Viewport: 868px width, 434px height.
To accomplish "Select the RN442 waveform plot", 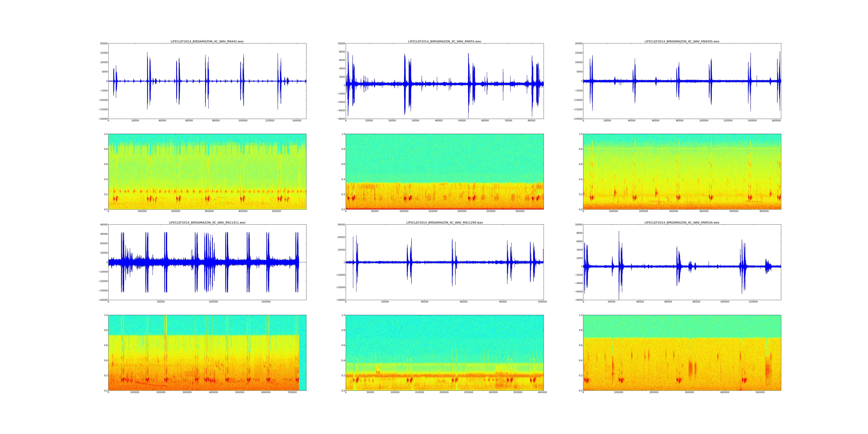I will click(207, 81).
